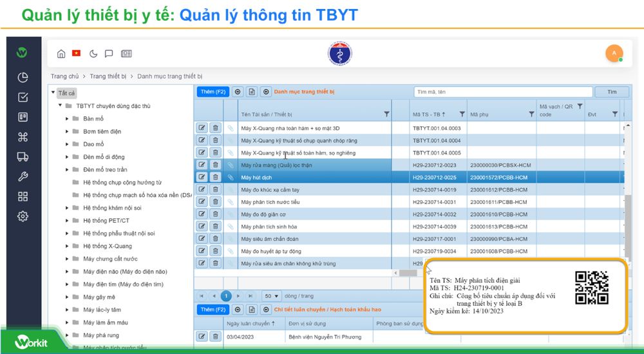
Task: Open attachment clip for Máy rửa màng row
Action: click(x=231, y=165)
